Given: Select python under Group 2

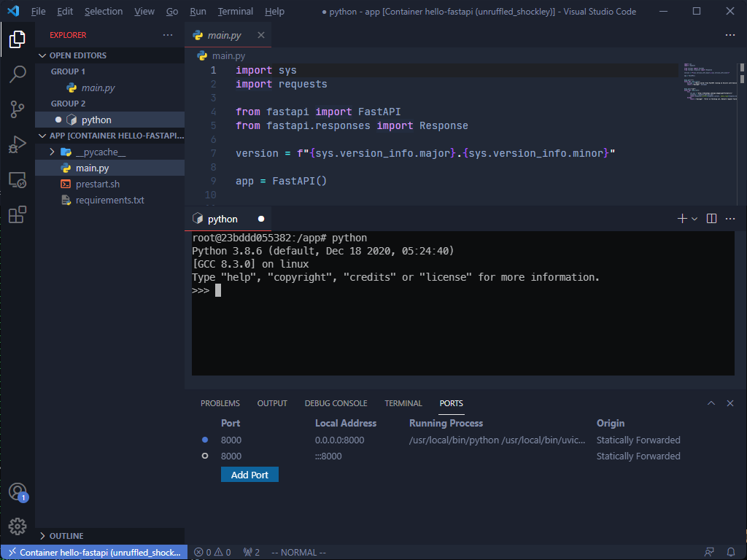Looking at the screenshot, I should pos(109,120).
